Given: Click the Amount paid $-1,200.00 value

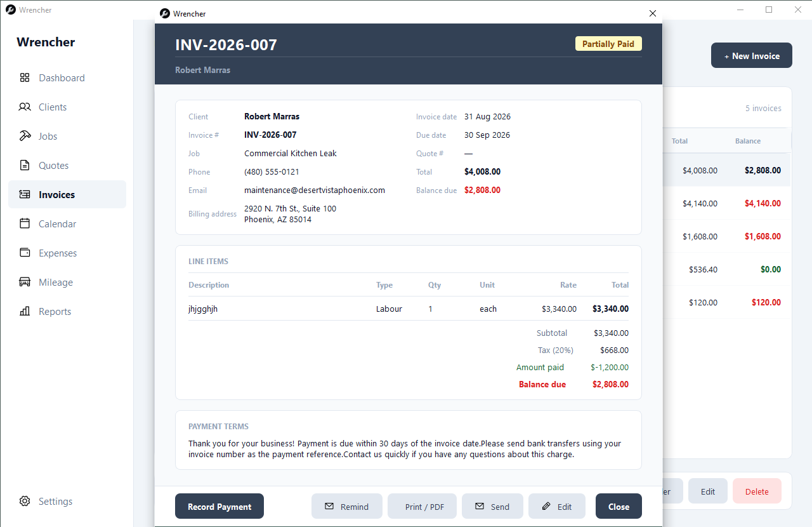Looking at the screenshot, I should 610,367.
